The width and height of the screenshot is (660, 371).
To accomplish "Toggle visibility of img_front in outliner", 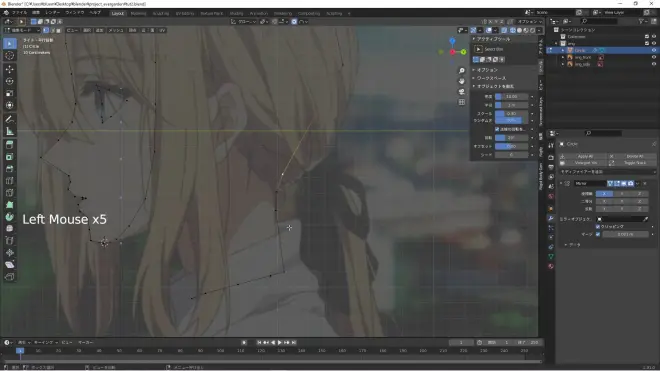I will tap(654, 57).
